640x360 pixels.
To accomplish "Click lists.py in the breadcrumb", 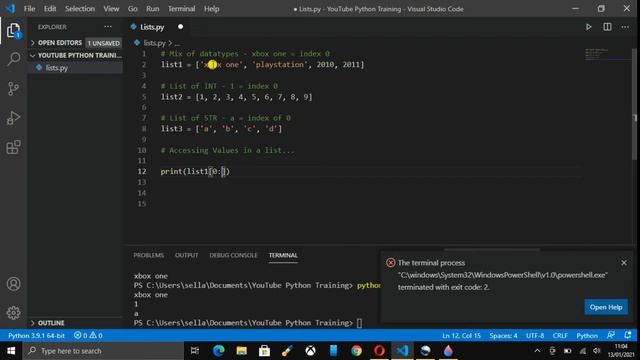I will click(154, 43).
